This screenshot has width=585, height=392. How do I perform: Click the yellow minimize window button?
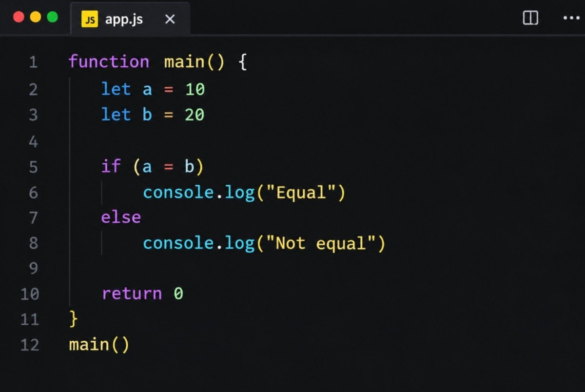point(36,18)
